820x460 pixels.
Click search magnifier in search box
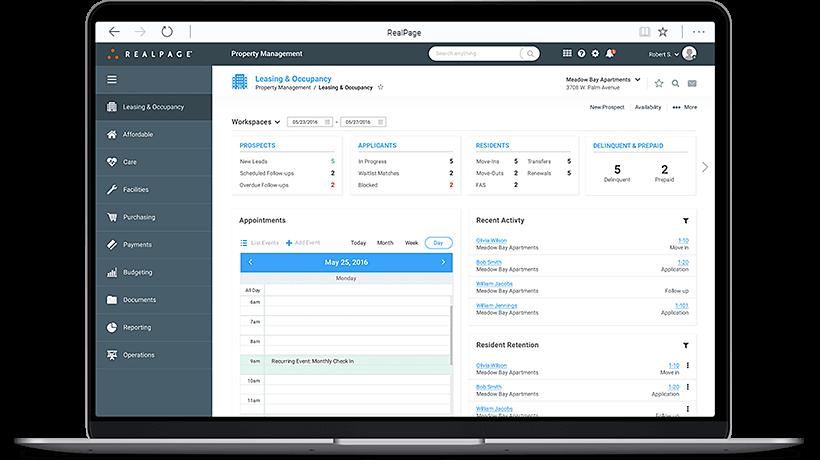click(530, 53)
